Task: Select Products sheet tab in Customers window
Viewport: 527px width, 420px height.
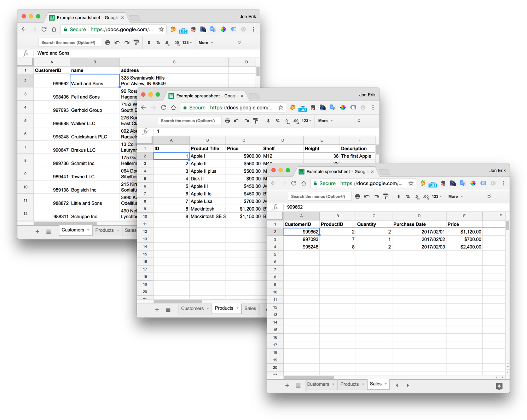Action: pos(107,230)
